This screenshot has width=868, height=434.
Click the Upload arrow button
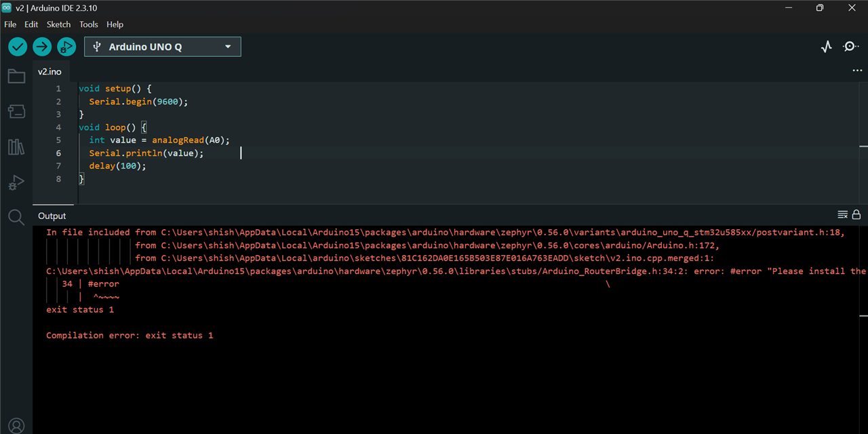42,47
